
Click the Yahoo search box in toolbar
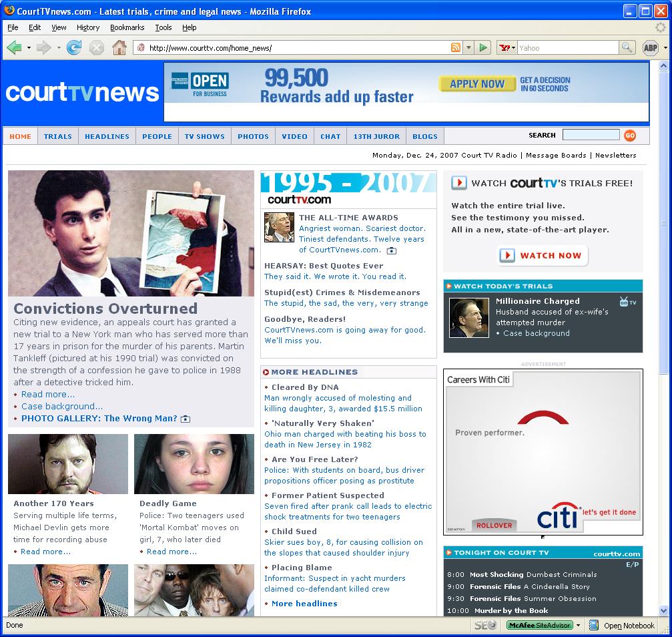568,47
